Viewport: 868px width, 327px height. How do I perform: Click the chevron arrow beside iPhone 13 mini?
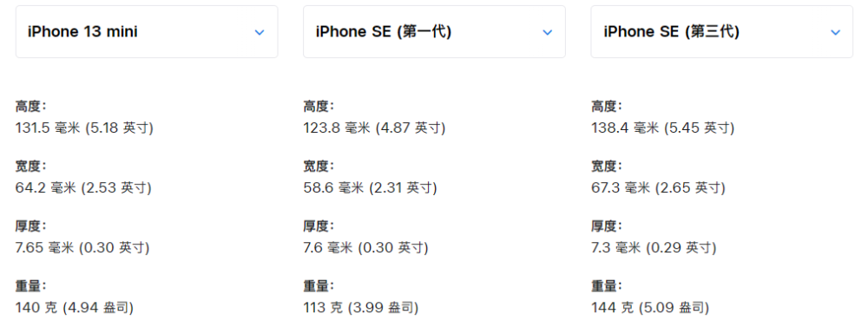[259, 33]
